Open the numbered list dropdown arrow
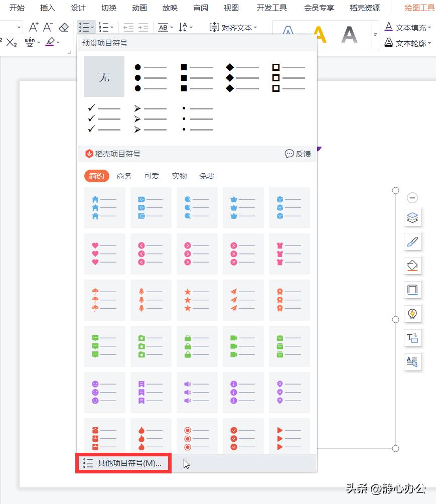436x504 pixels. coord(112,28)
